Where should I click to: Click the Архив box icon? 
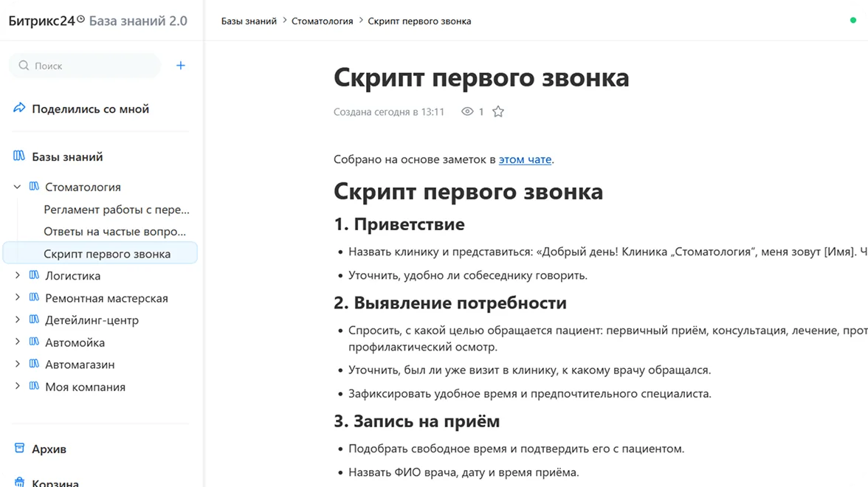tap(19, 448)
